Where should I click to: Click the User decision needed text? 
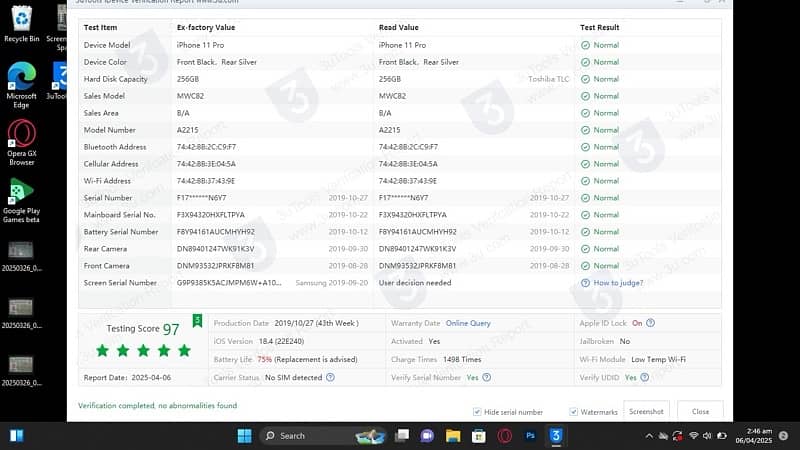(x=415, y=283)
